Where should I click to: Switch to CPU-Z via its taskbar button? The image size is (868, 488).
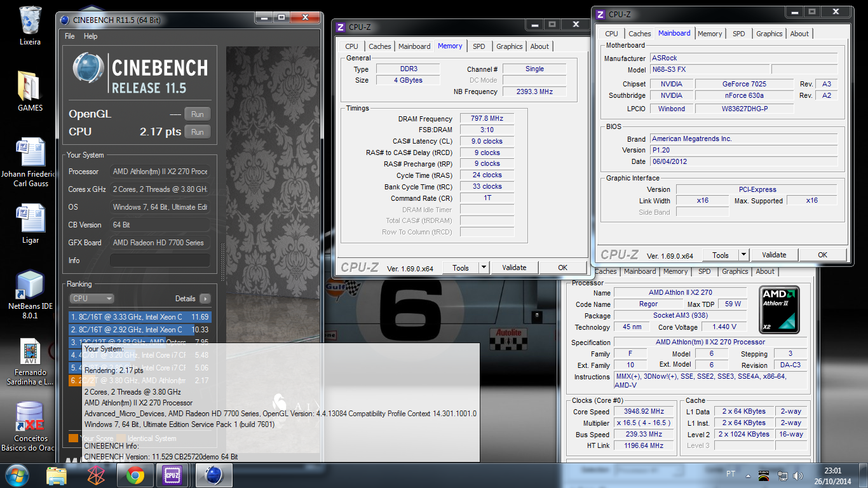[x=173, y=475]
